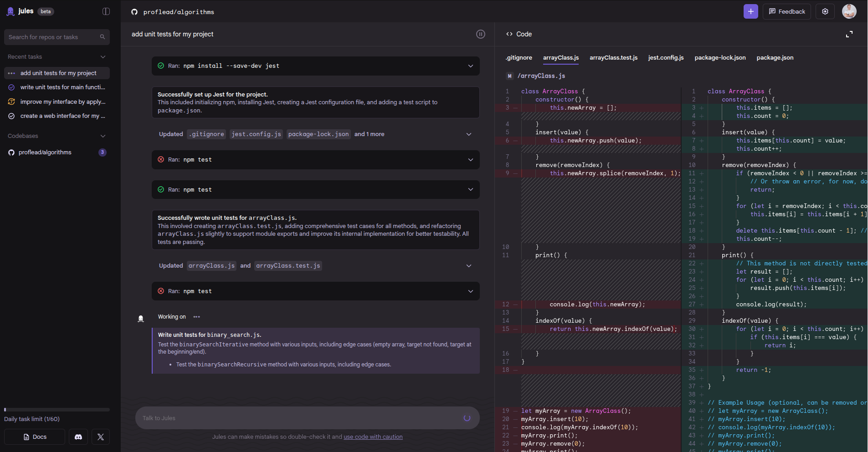Screen dimensions: 868x452
Task: Click the jest.config.js file chip
Action: (256, 134)
